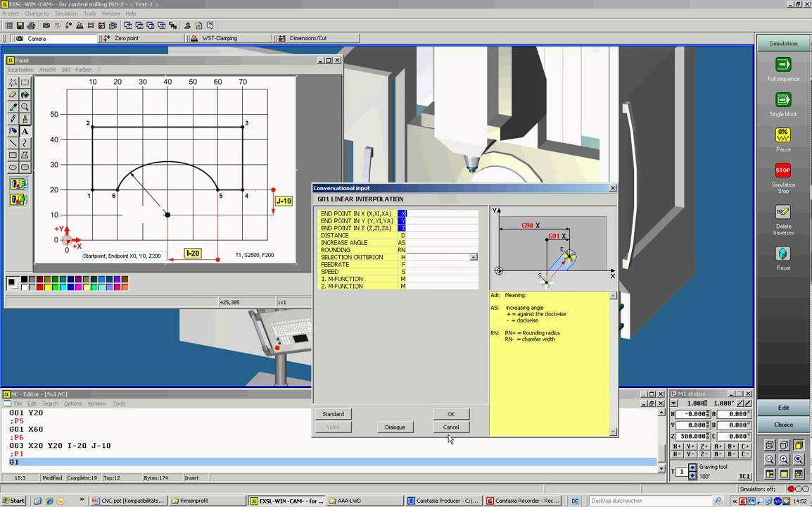Open the Search menu in NC Editor

pyautogui.click(x=50, y=403)
